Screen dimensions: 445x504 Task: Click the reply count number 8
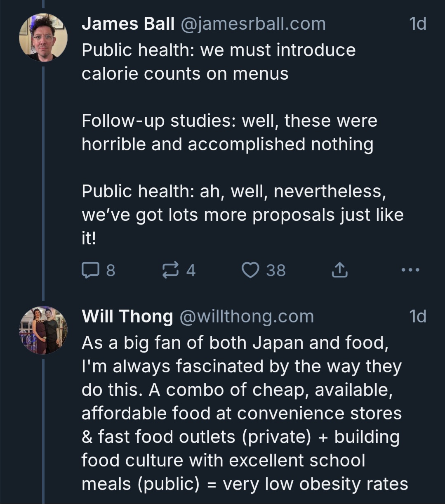[x=111, y=270]
